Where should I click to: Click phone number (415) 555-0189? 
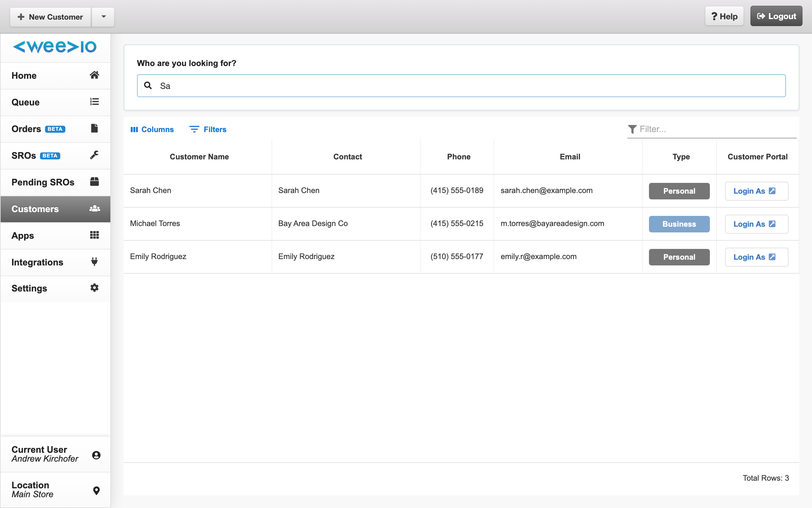click(457, 190)
